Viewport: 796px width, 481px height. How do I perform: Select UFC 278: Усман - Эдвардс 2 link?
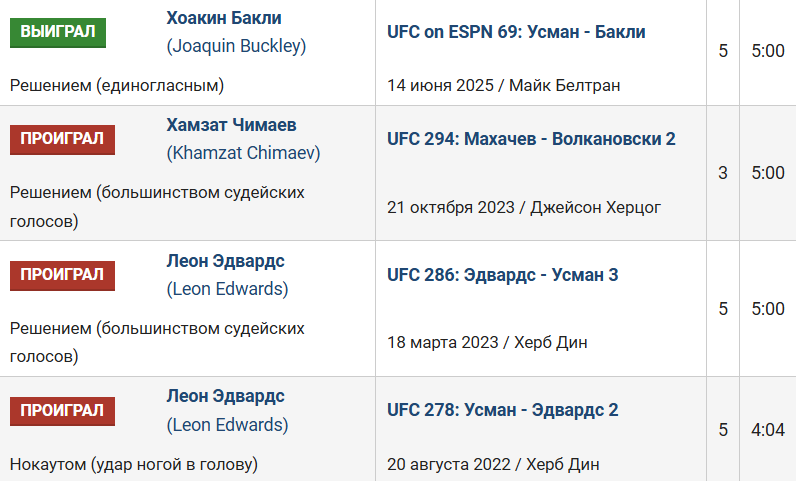(x=502, y=410)
